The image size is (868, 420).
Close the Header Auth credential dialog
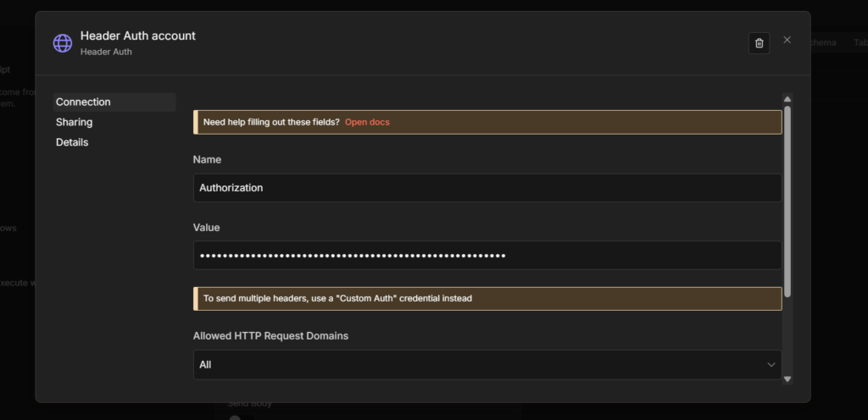[x=787, y=40]
